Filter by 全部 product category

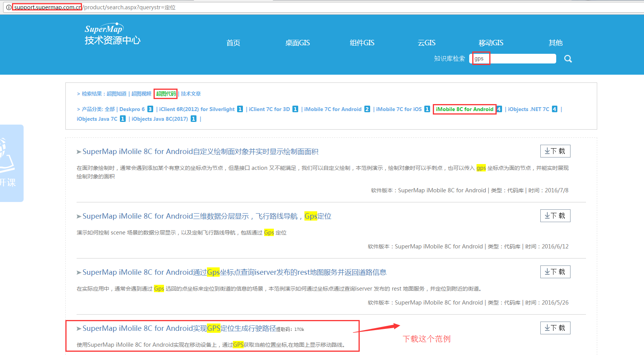pos(110,109)
